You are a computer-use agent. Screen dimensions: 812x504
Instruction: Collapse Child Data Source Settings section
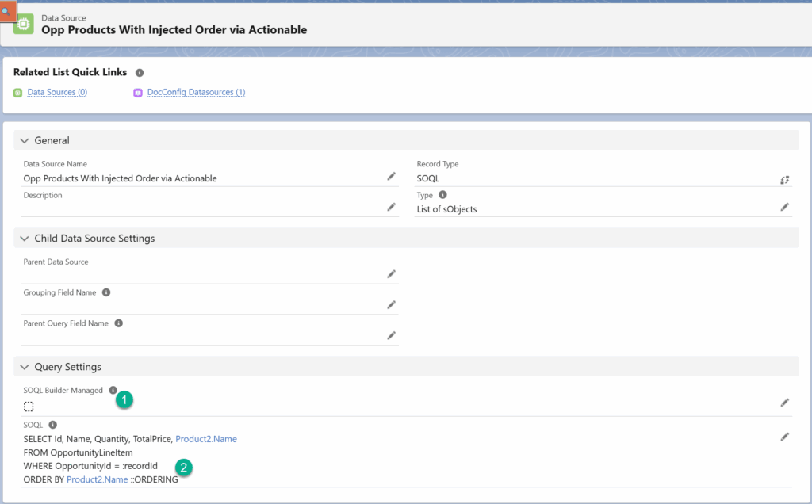click(25, 239)
